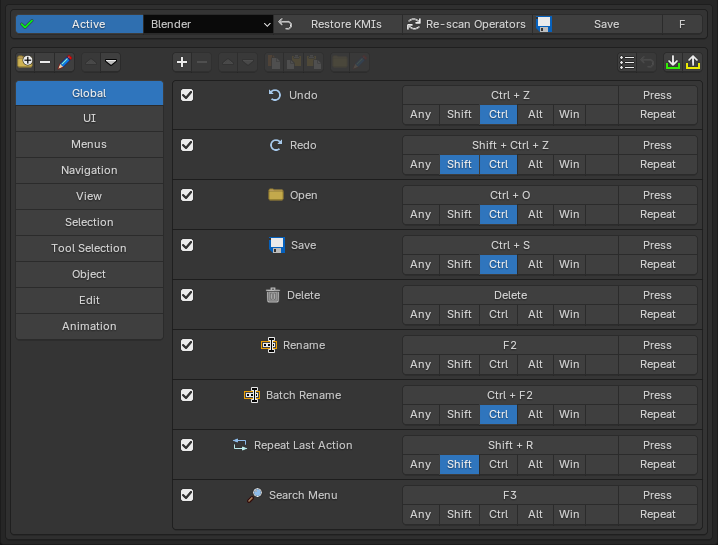Uncheck the Batch Rename checkbox

click(187, 395)
